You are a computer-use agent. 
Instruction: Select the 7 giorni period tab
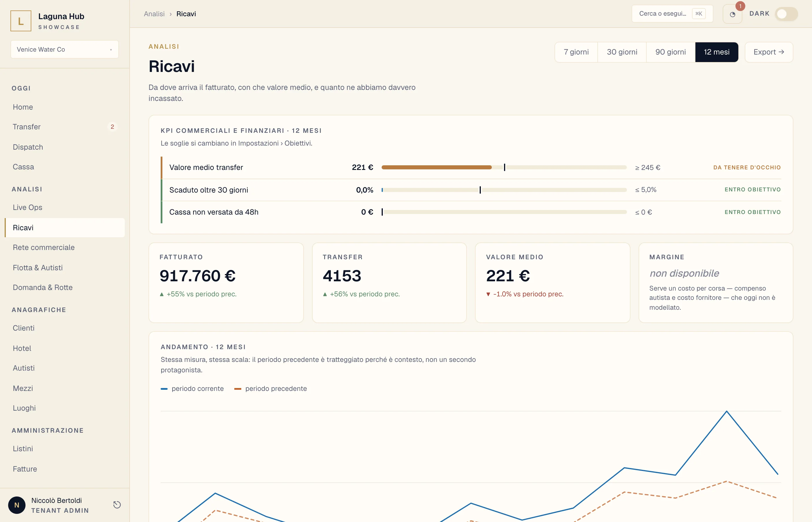point(576,52)
